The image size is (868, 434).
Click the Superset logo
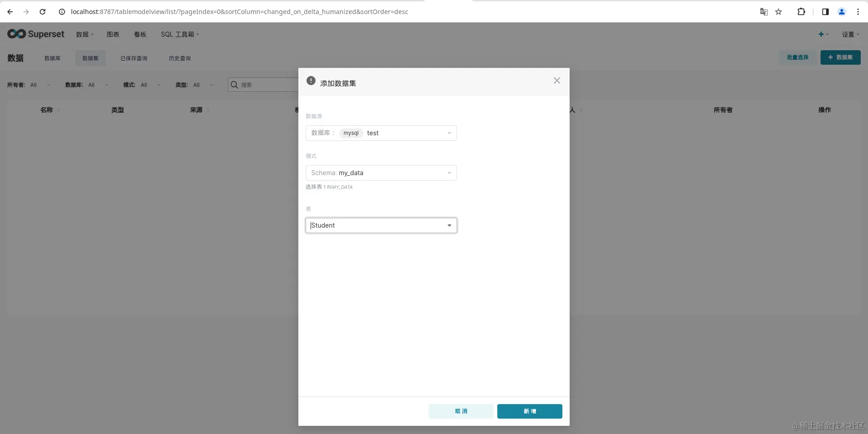tap(36, 34)
